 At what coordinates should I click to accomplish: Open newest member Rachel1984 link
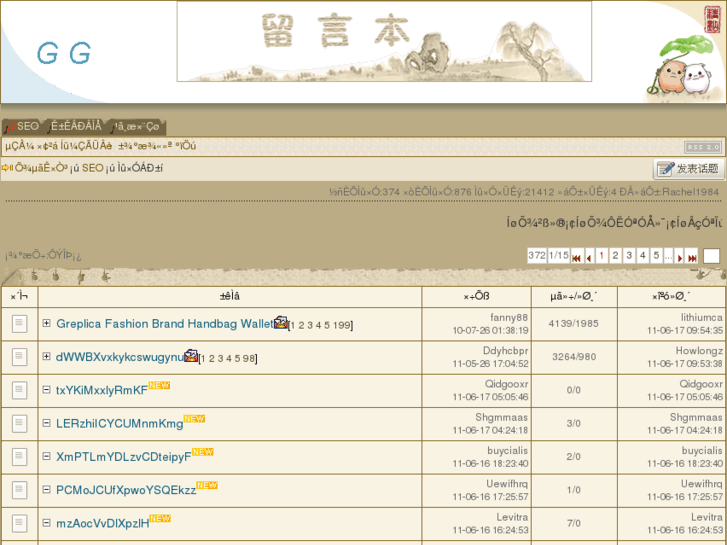tap(691, 192)
